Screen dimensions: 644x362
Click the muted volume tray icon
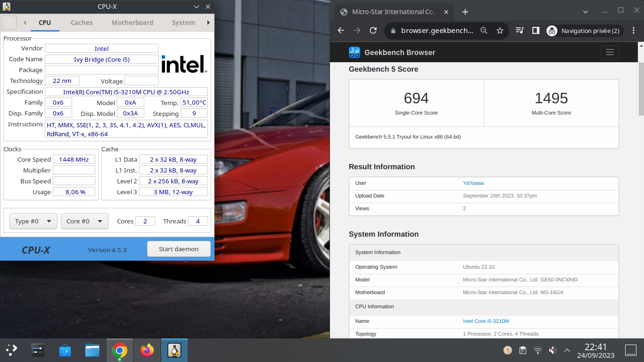[553, 350]
